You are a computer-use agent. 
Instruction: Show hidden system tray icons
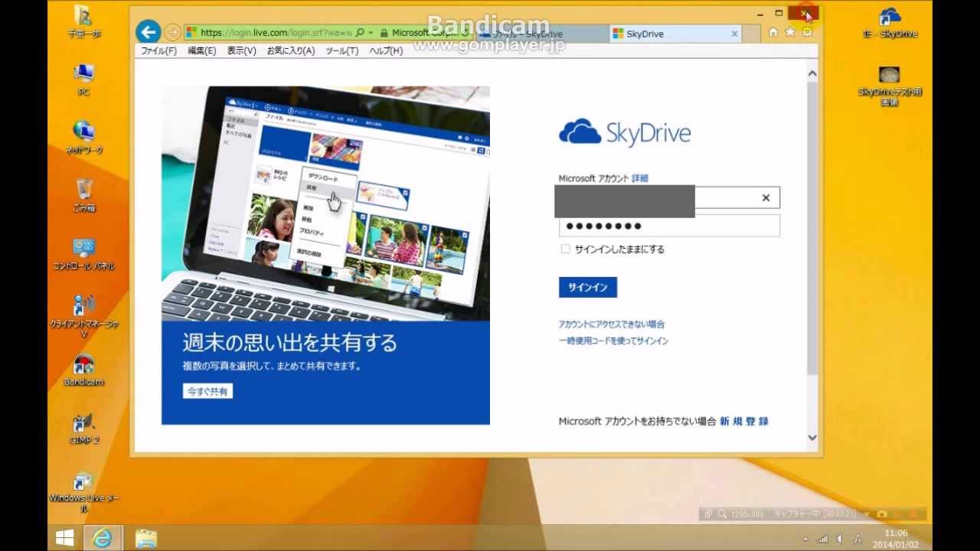coord(805,540)
